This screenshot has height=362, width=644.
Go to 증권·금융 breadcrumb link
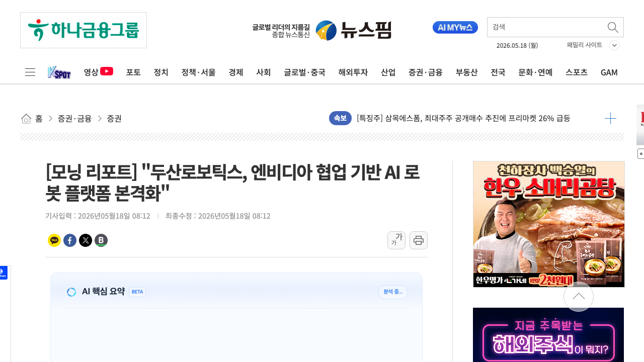coord(74,119)
